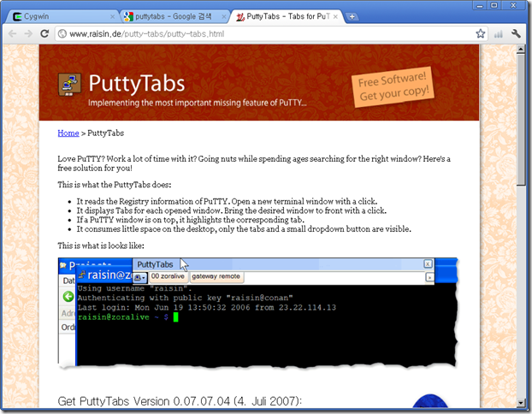Click the Free Software Get your copy note
The image size is (532, 414).
393,87
